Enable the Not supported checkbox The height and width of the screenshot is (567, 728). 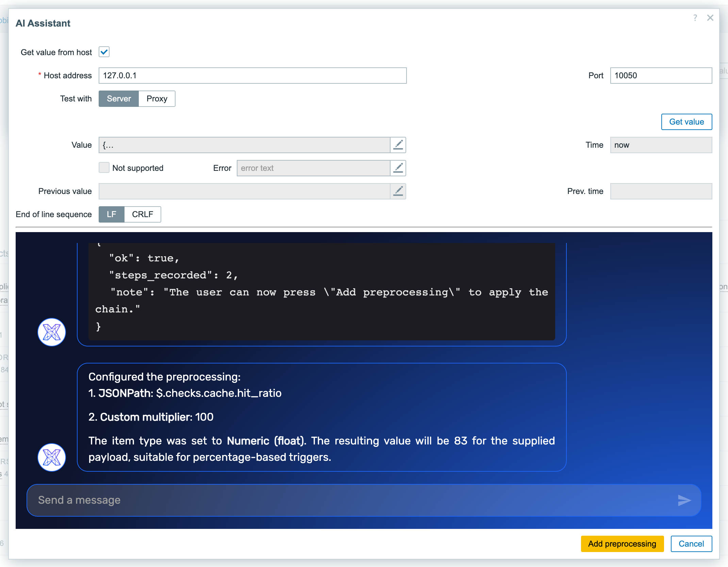click(x=104, y=168)
